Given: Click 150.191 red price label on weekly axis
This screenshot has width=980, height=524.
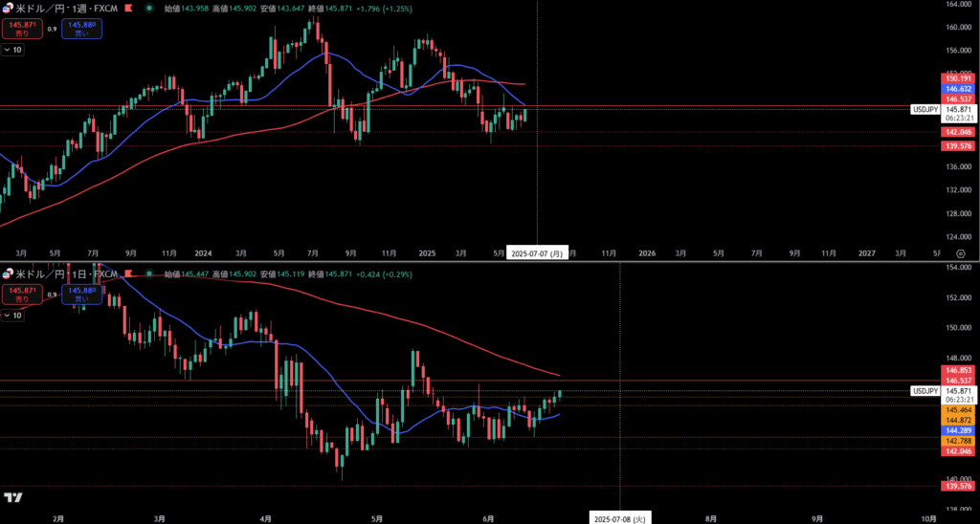Looking at the screenshot, I should point(958,78).
